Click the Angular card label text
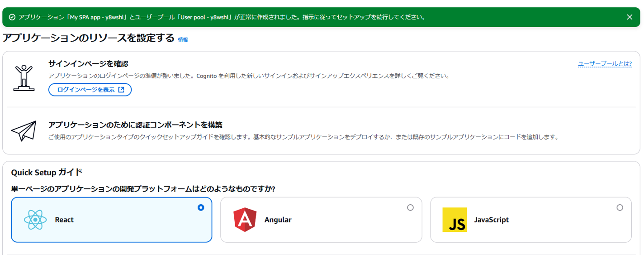This screenshot has width=644, height=255. [x=278, y=220]
